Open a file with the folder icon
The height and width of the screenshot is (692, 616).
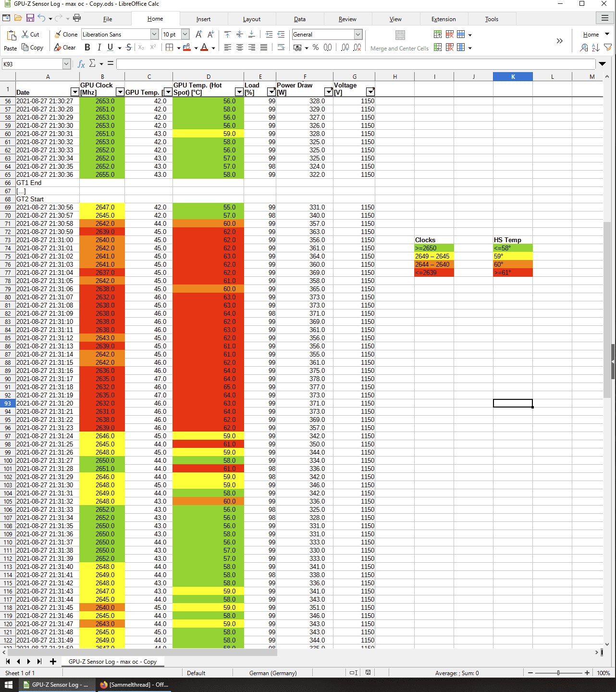click(x=18, y=18)
